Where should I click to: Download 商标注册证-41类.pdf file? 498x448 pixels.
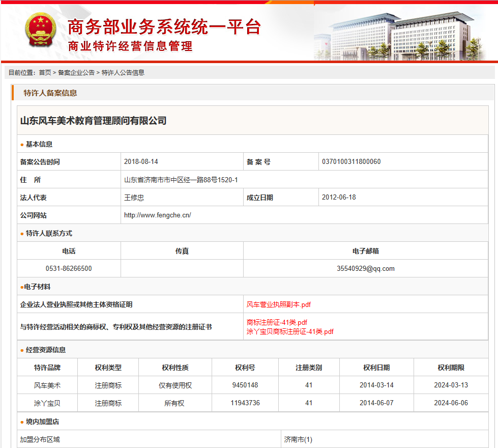click(x=277, y=322)
